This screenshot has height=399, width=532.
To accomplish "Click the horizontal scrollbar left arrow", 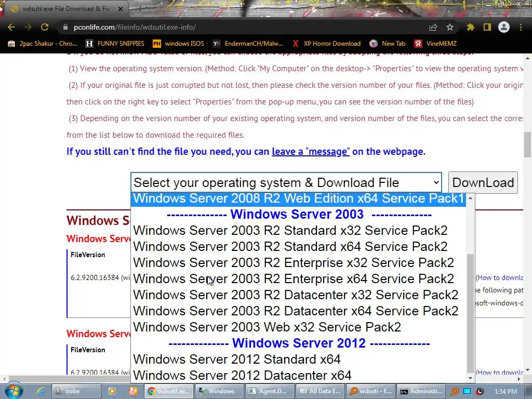I will click(x=4, y=379).
